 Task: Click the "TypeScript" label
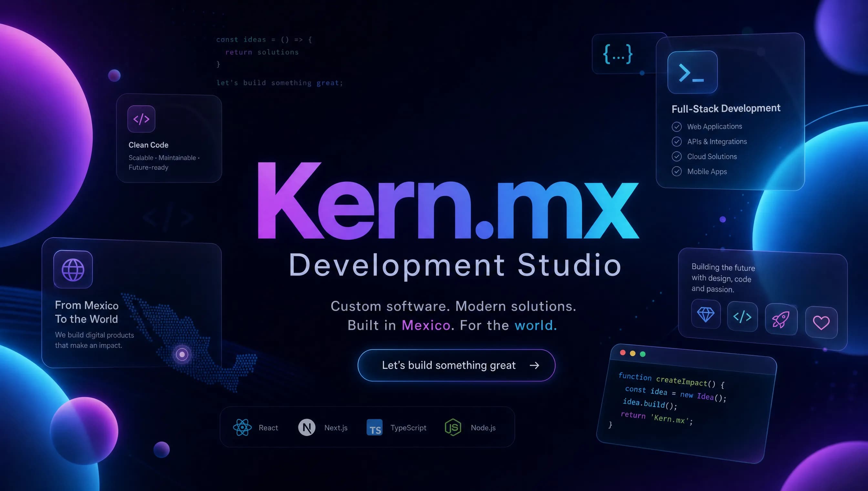click(408, 428)
